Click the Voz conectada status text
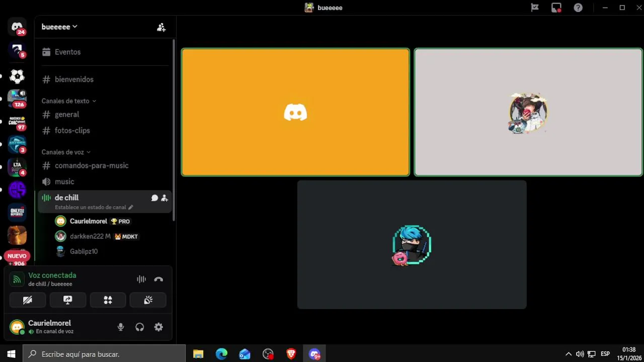This screenshot has width=644, height=362. [52, 276]
